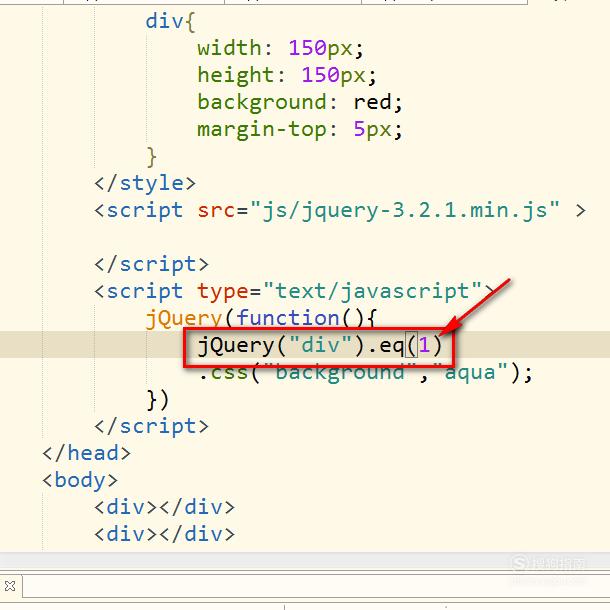Viewport: 610px width, 610px height.
Task: Click the "div{" CSS selector line
Action: click(170, 21)
